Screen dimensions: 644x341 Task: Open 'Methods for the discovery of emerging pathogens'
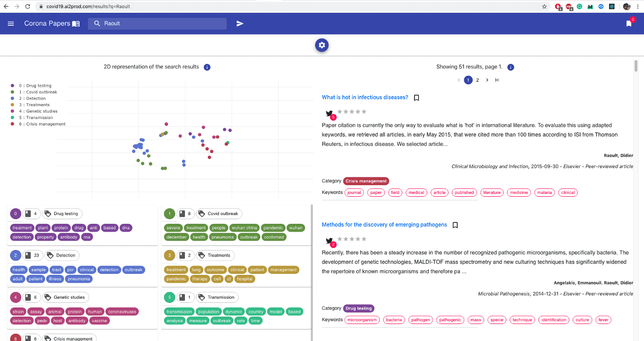click(x=384, y=225)
